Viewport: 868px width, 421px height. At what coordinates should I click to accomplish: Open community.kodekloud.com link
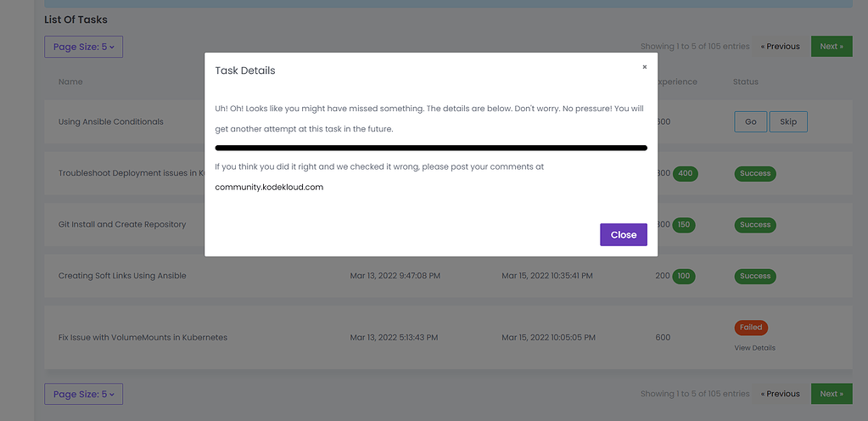click(x=269, y=187)
